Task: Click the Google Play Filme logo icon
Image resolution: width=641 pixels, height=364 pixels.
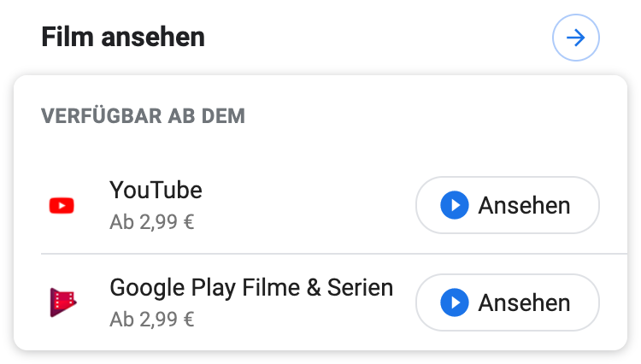Action: click(x=62, y=302)
